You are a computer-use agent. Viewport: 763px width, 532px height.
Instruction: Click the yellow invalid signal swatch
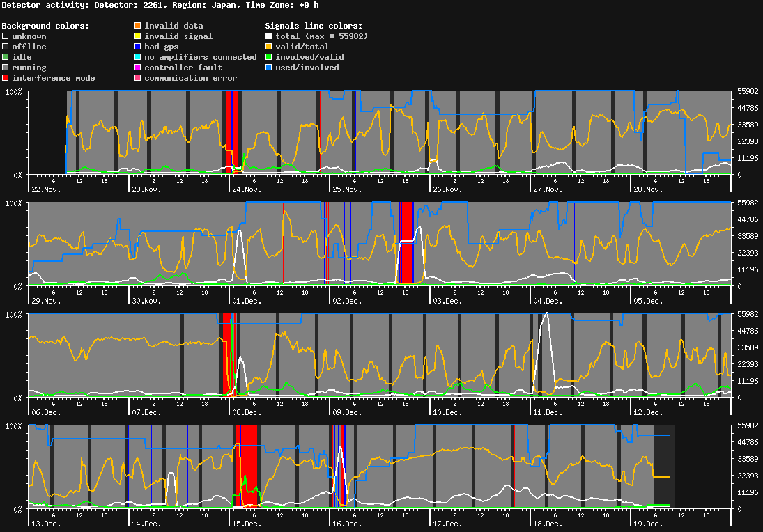138,36
